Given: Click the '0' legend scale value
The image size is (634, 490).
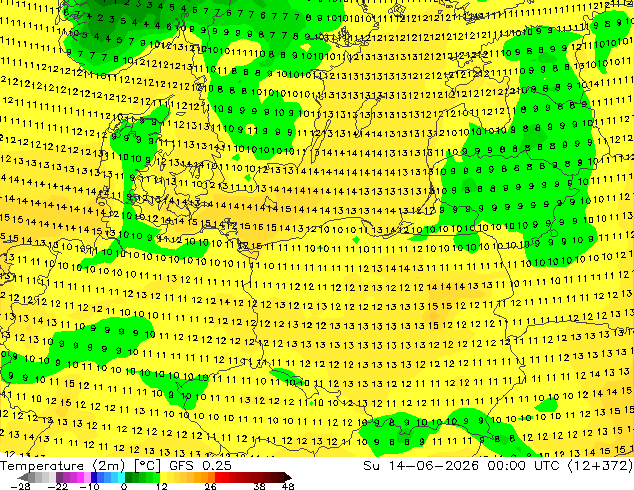Looking at the screenshot, I should [124, 486].
